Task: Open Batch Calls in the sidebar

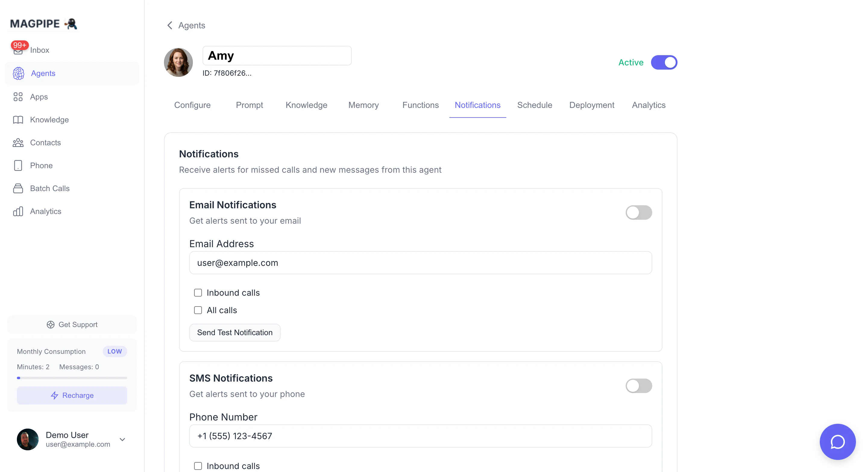Action: (x=50, y=188)
